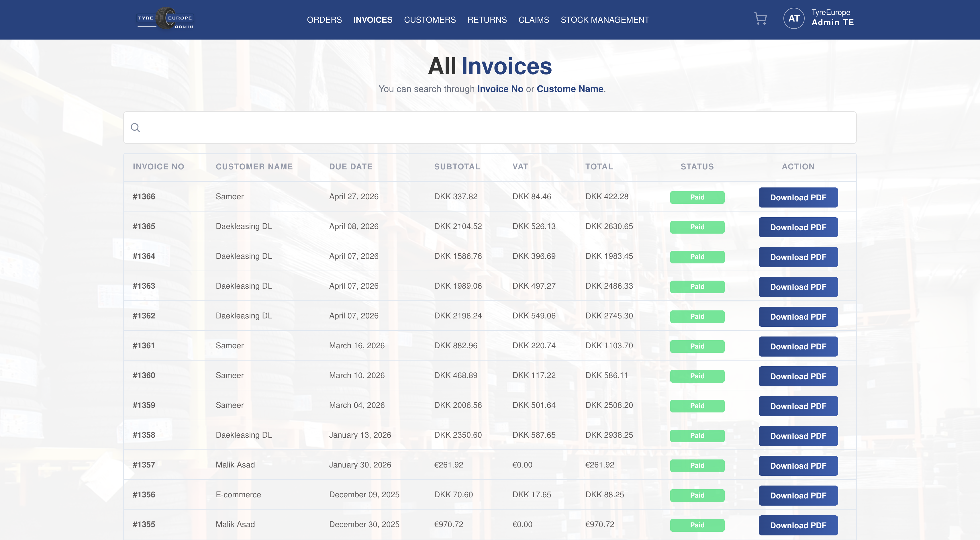The width and height of the screenshot is (980, 540).
Task: Click the AT user avatar
Action: [x=793, y=18]
